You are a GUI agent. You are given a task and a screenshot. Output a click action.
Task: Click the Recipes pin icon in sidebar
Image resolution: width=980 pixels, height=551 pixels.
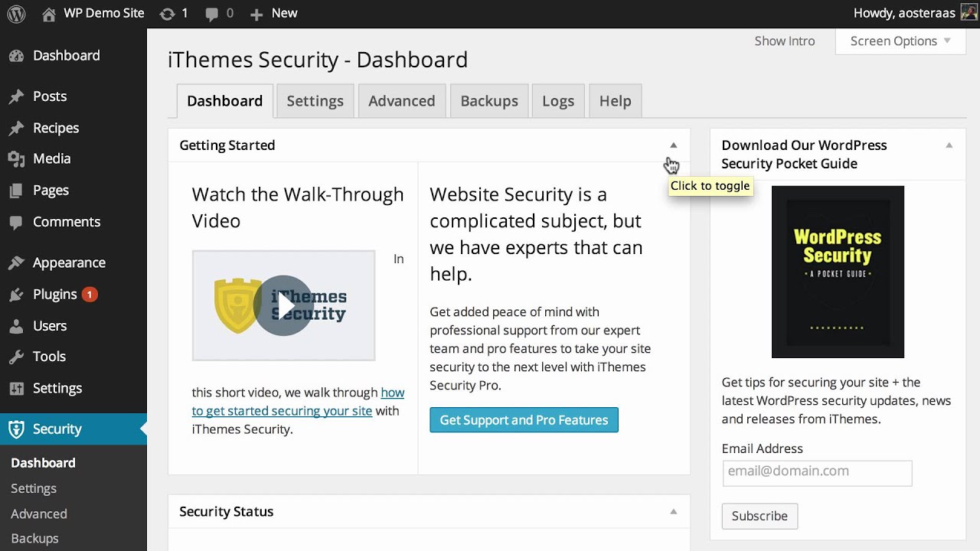(16, 129)
